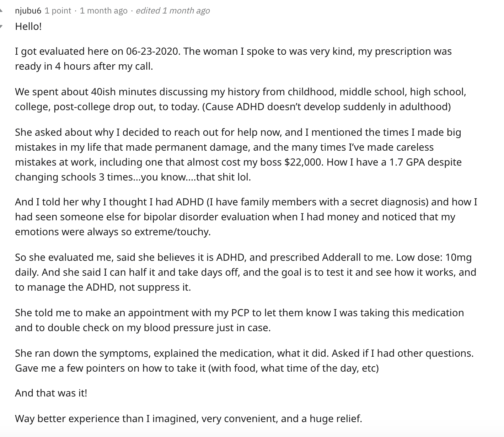Open the njubu6 user profile
The width and height of the screenshot is (504, 437).
click(28, 11)
